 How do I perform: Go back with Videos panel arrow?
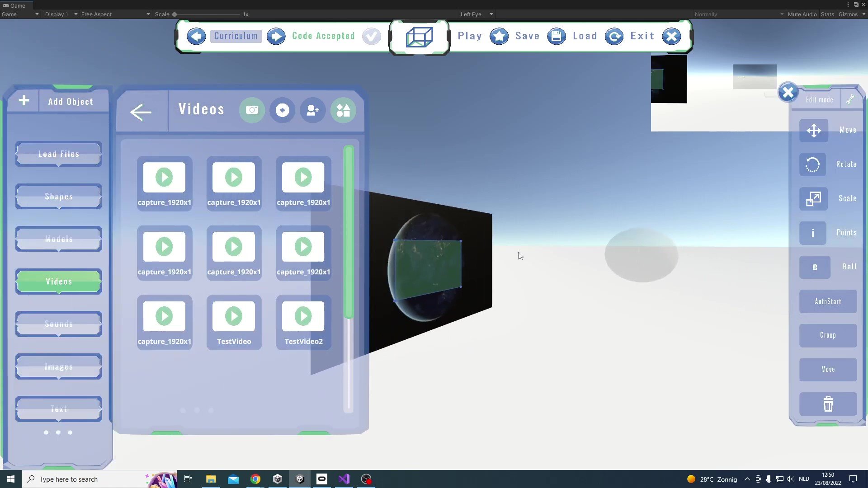(x=141, y=112)
